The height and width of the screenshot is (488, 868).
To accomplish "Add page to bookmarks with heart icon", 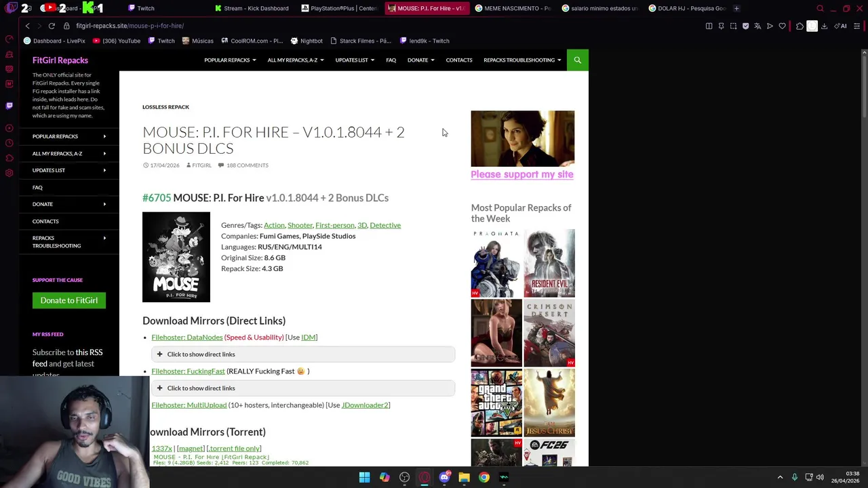I will [x=783, y=26].
